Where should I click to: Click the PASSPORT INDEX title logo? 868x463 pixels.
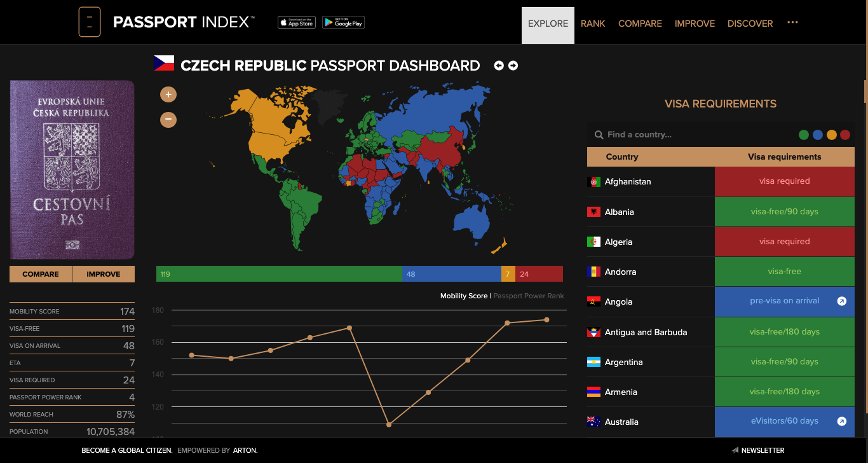184,22
